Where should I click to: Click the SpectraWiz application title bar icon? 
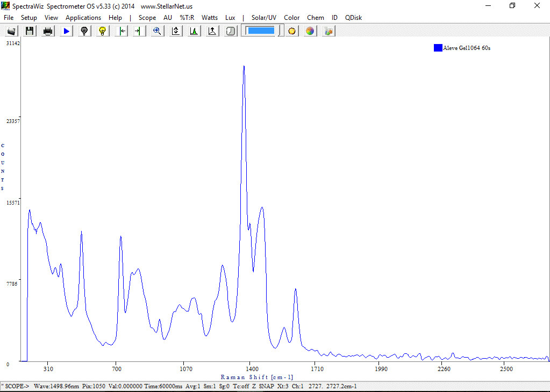coord(5,6)
